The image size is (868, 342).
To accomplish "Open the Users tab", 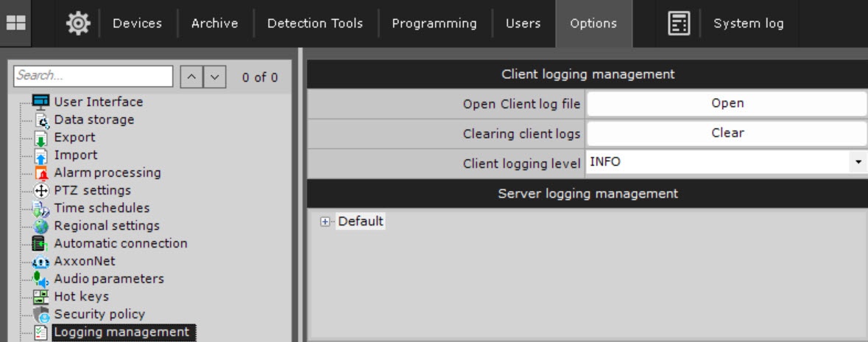I will tap(523, 24).
